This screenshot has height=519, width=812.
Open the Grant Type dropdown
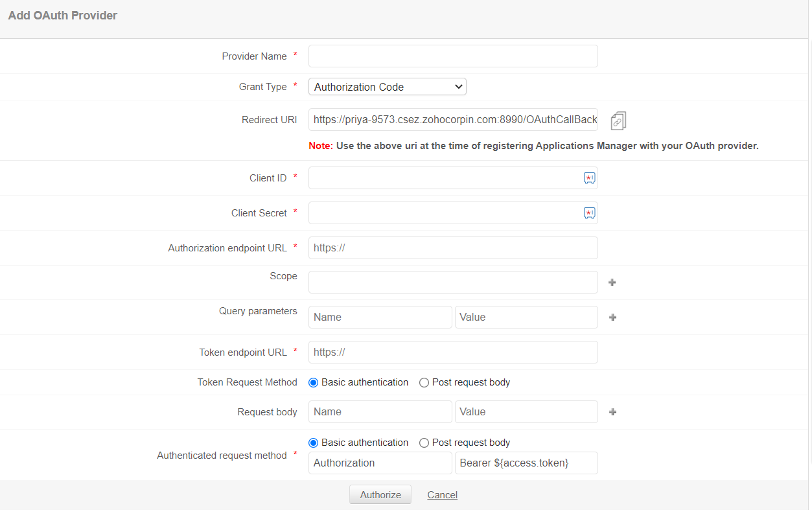pos(387,87)
